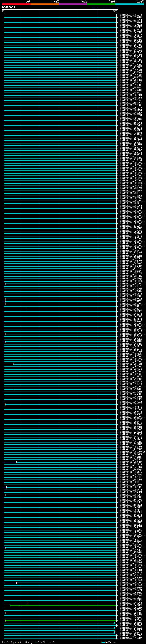Click the cyan alignment bar of UniRef100_A8ID84
Viewport: 146px width, 644px height.
tap(61, 15)
